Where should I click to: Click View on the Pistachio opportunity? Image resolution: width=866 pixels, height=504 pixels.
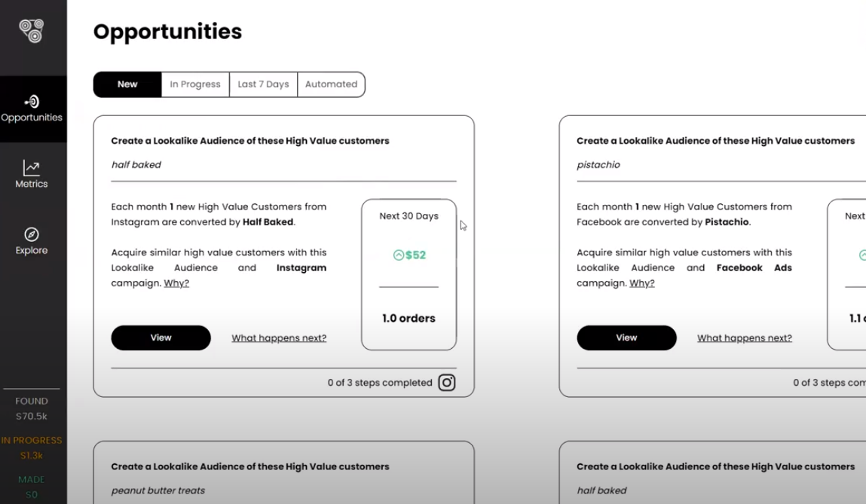tap(626, 338)
